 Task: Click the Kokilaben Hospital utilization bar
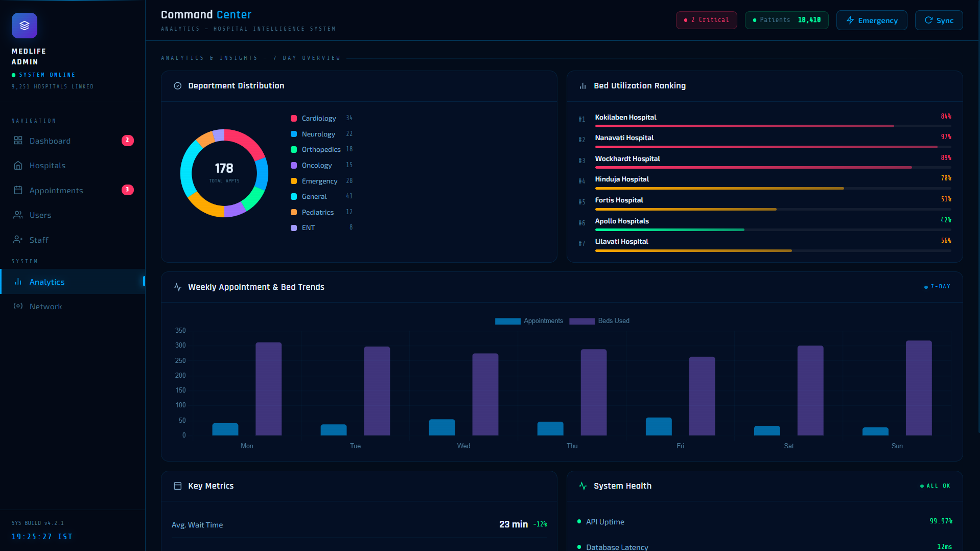tap(773, 126)
